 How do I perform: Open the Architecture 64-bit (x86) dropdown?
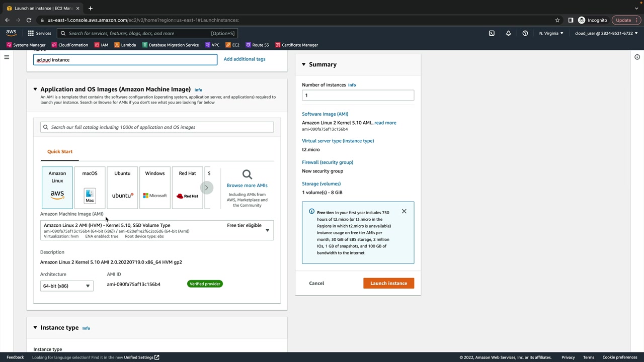66,286
